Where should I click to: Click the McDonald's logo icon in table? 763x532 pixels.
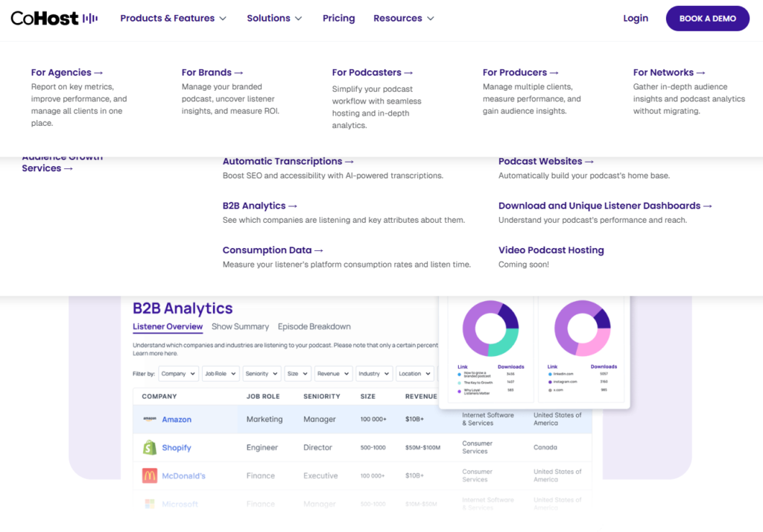(149, 475)
